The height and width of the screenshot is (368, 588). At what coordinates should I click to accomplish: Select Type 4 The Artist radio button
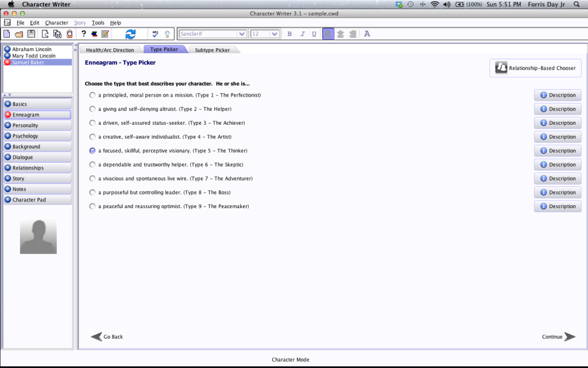click(92, 137)
